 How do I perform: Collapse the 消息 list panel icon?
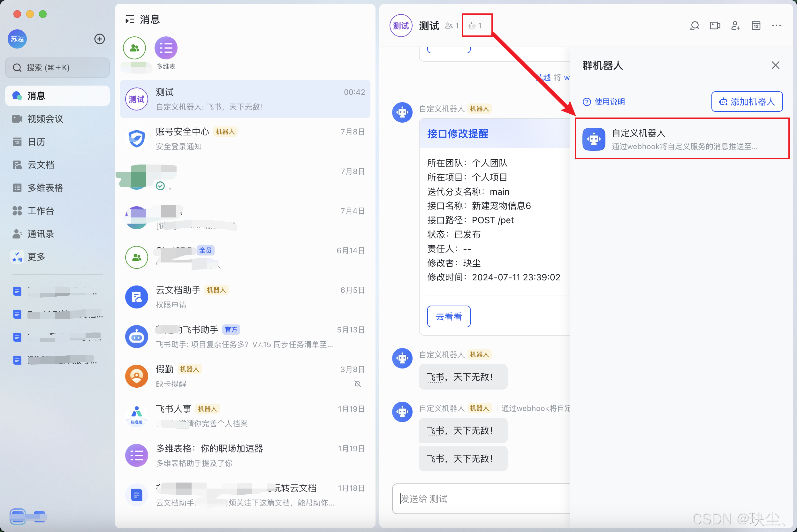pyautogui.click(x=130, y=20)
